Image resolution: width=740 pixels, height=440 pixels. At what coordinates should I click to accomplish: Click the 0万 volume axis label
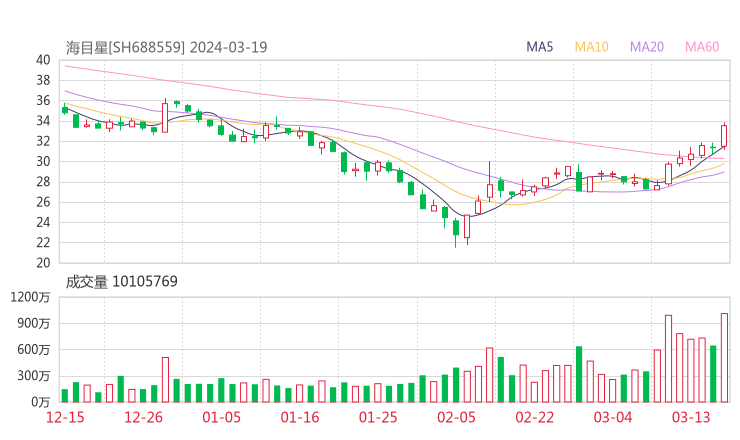(41, 402)
